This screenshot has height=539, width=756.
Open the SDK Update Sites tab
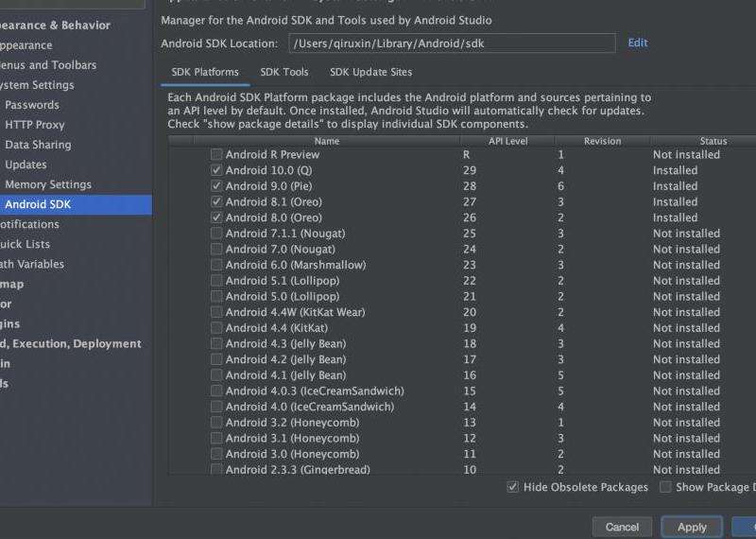click(370, 72)
